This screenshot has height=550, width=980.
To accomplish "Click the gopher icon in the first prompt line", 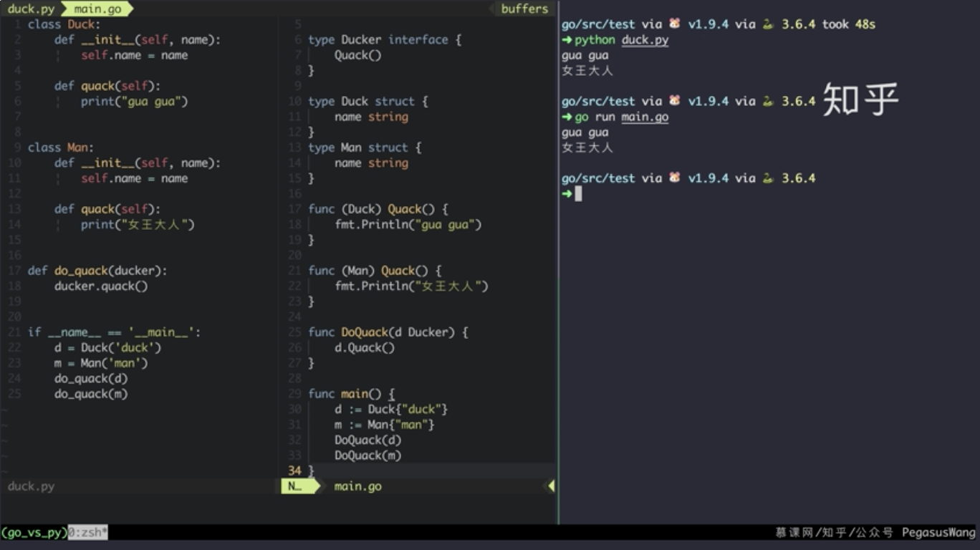I will [x=675, y=24].
